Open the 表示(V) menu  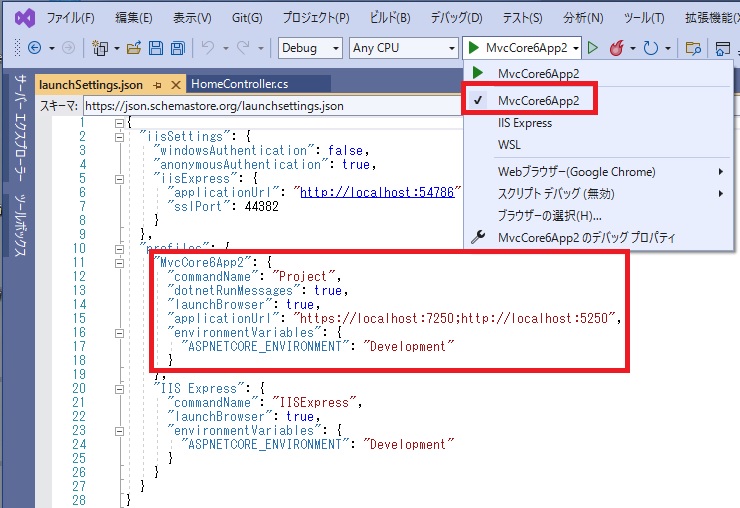(192, 18)
